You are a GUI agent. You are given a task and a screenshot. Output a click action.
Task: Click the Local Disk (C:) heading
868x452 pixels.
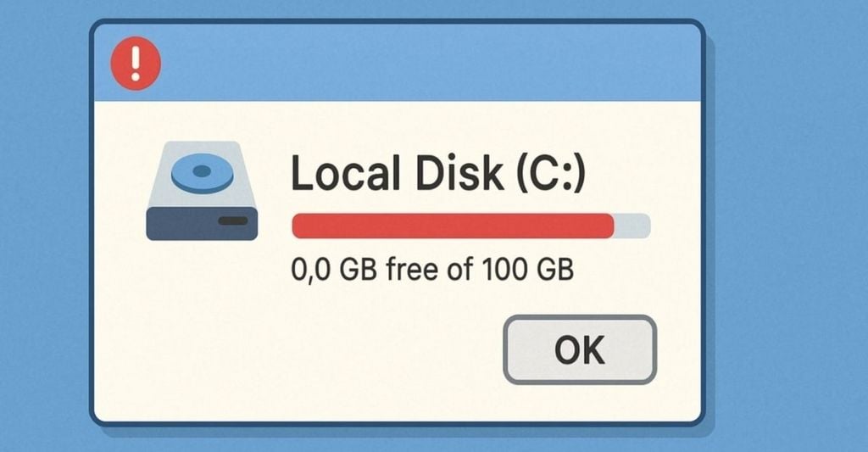438,174
